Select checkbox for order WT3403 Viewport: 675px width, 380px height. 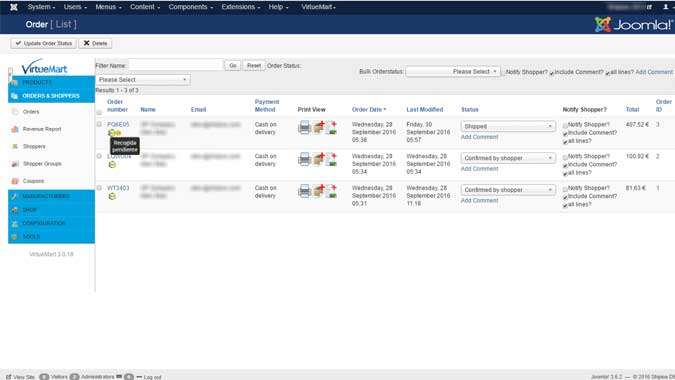click(99, 188)
